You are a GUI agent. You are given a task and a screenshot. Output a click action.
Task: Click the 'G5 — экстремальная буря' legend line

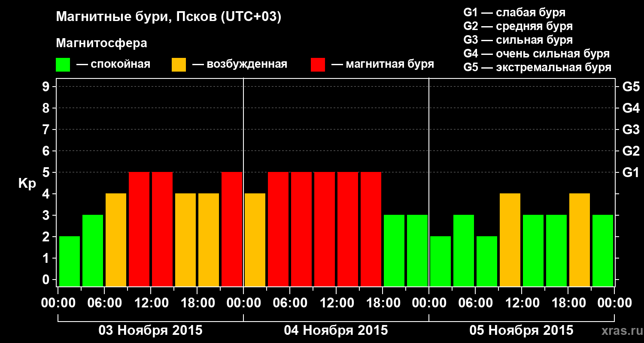538,67
